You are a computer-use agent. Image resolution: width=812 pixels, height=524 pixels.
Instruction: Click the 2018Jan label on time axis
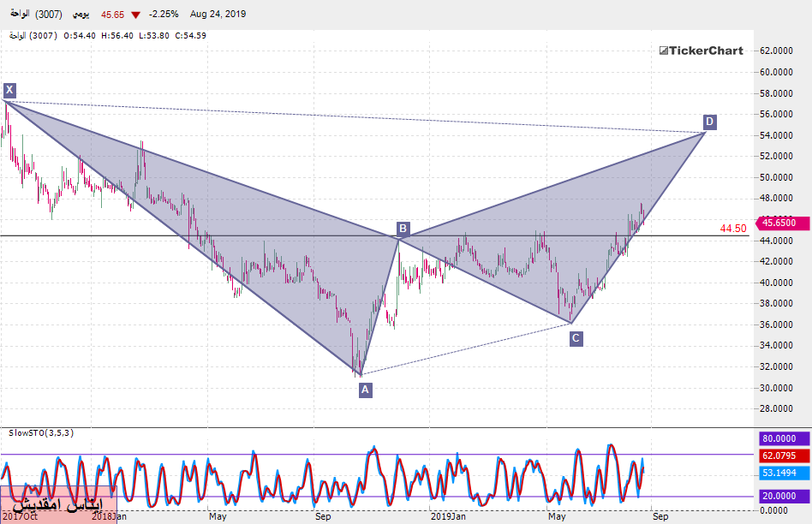click(109, 516)
